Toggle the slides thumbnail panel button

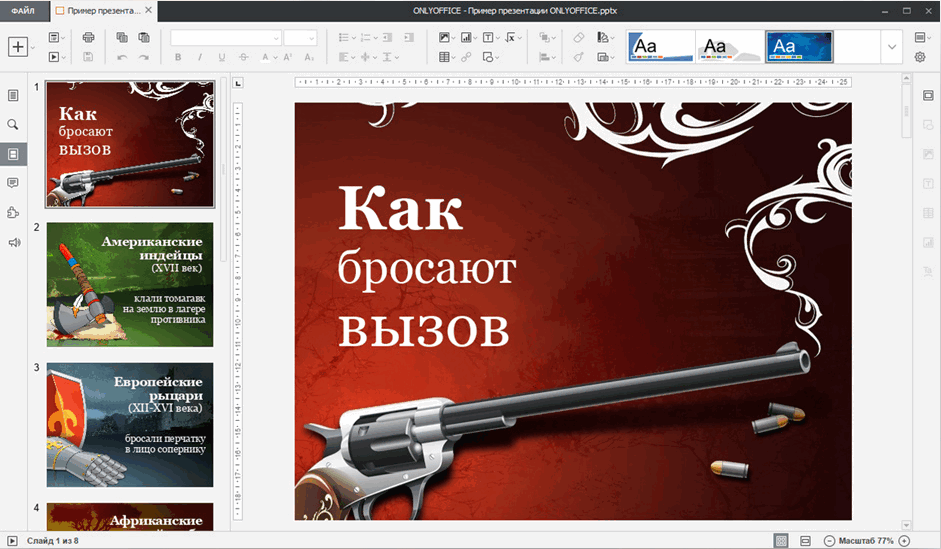point(13,154)
